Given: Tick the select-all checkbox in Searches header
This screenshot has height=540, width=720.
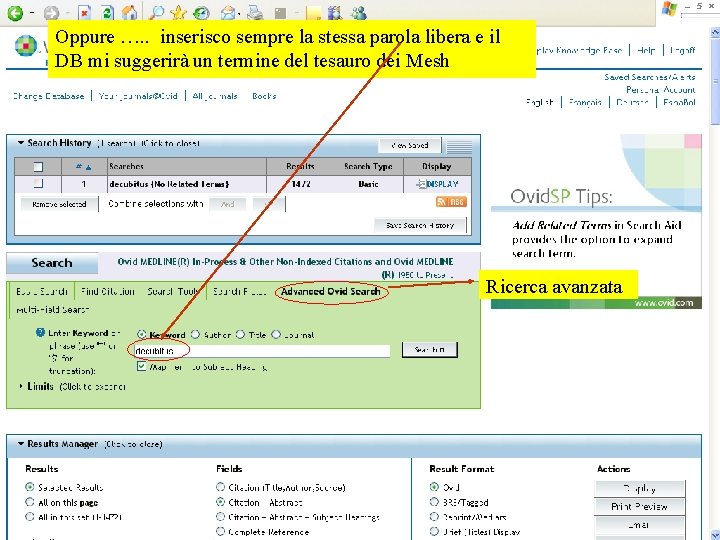Looking at the screenshot, I should pos(39,167).
